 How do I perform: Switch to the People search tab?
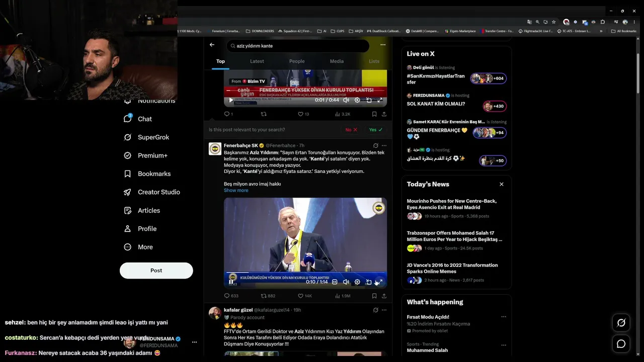click(297, 61)
